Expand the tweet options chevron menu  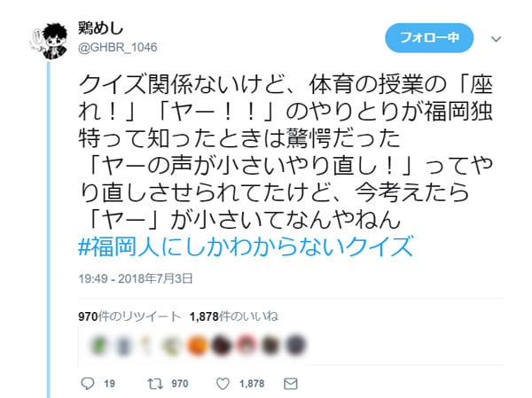(x=496, y=39)
